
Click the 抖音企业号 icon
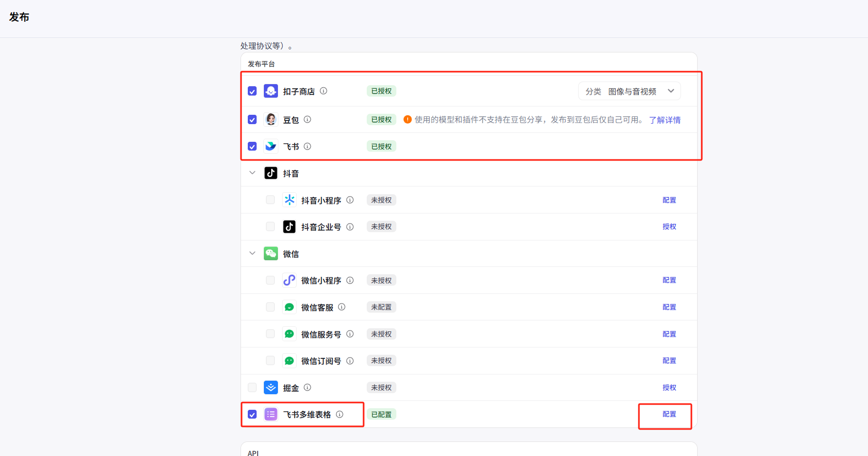289,226
